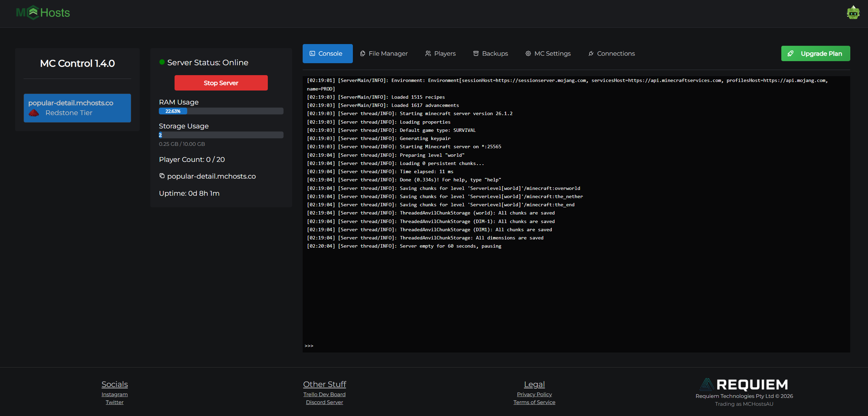Click the 'Loading properties' log line
Image resolution: width=868 pixels, height=416 pixels.
(x=378, y=122)
